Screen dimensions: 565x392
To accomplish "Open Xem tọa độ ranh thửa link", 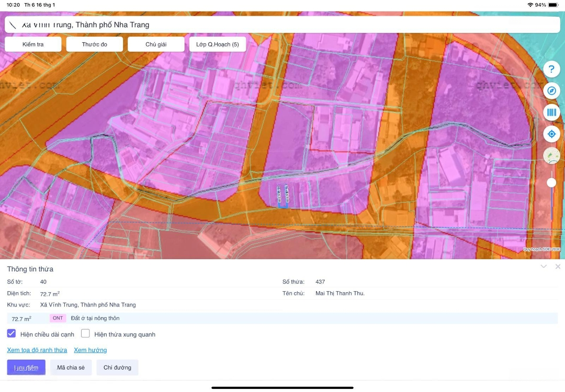I will click(37, 350).
